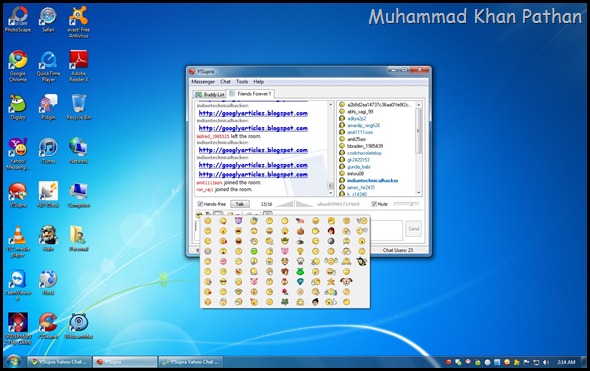Insert the black 8-ball emoticon
This screenshot has height=371, width=590.
pos(331,241)
